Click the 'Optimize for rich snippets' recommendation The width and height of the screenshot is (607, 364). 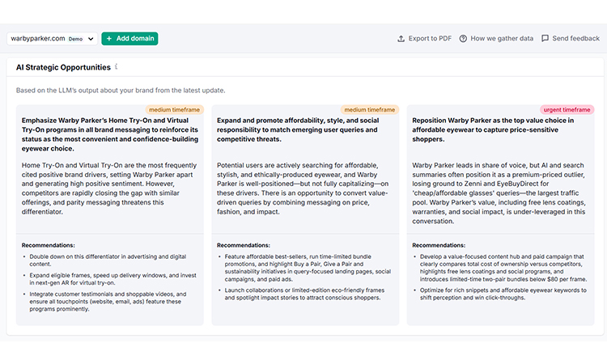(x=503, y=294)
